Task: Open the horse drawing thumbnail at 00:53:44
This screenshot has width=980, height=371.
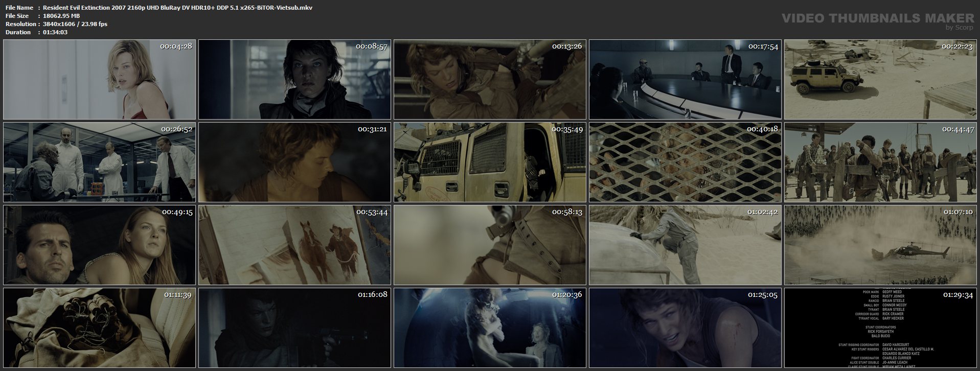Action: click(294, 245)
